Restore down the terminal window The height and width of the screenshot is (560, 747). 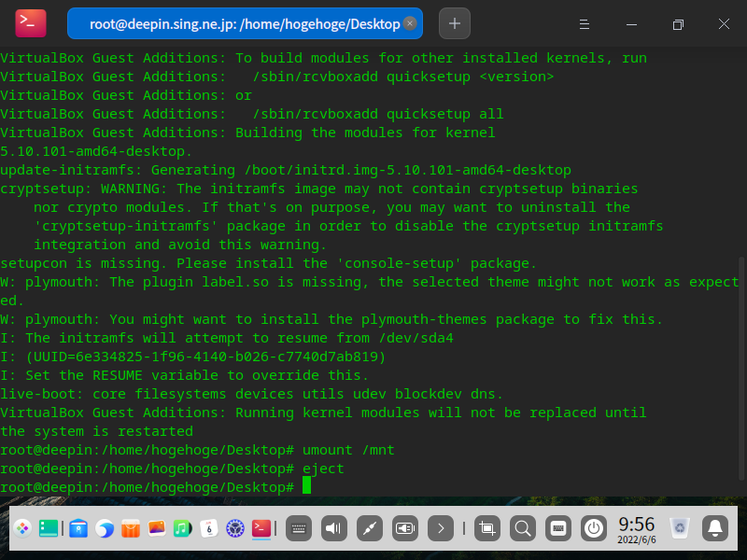tap(678, 24)
